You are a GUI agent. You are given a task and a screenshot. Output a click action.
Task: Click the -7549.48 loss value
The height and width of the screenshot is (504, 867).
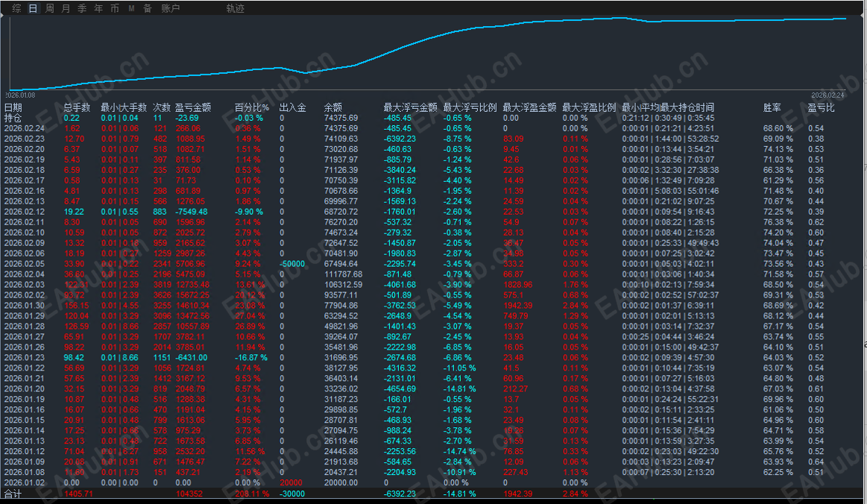pyautogui.click(x=192, y=212)
